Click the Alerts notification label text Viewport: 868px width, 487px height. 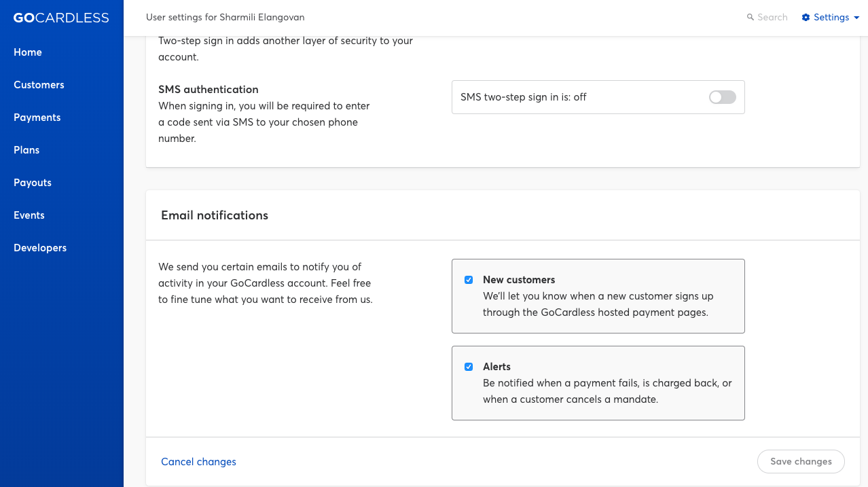(496, 367)
